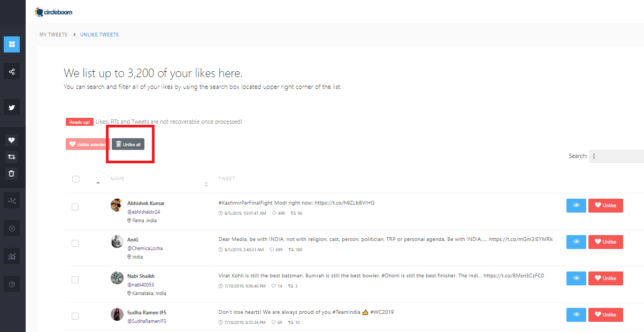The height and width of the screenshot is (332, 644).
Task: Click the @nabi40055 handle
Action: [141, 285]
